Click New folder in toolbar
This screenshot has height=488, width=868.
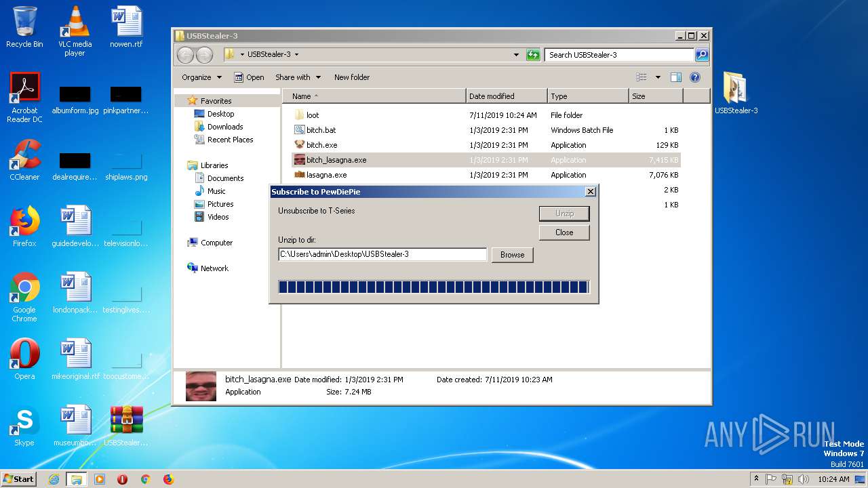(x=352, y=77)
